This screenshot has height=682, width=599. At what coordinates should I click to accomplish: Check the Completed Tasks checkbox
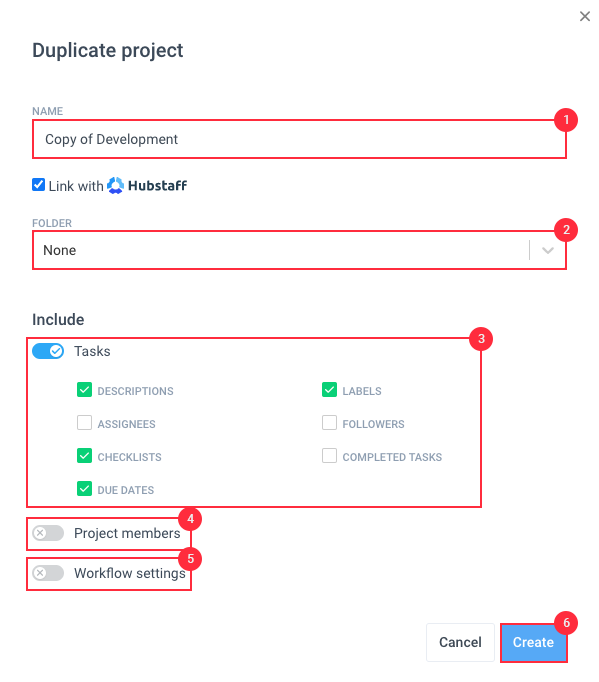click(x=329, y=456)
